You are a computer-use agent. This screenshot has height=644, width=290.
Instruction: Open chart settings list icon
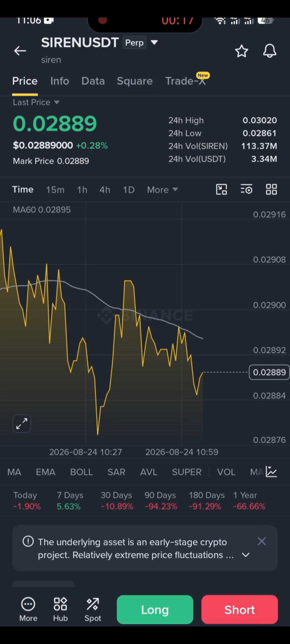pyautogui.click(x=246, y=189)
